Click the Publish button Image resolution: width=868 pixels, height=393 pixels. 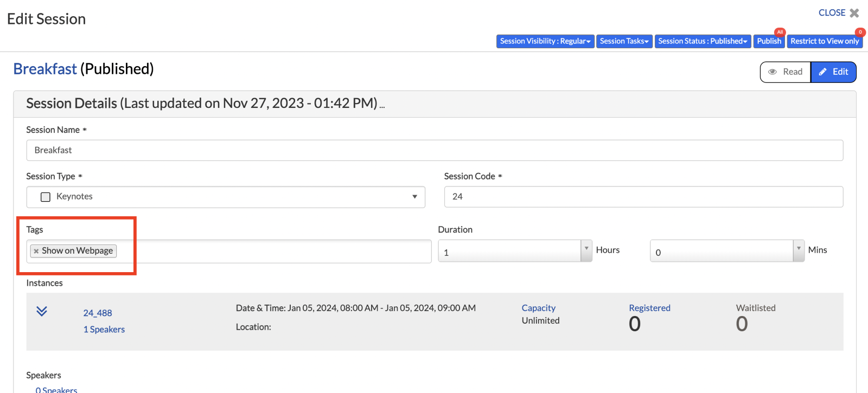coord(769,41)
